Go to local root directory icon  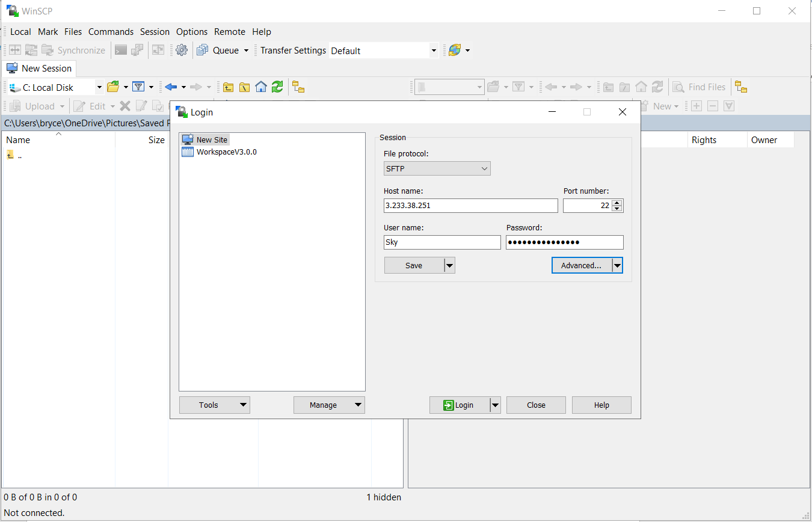244,87
